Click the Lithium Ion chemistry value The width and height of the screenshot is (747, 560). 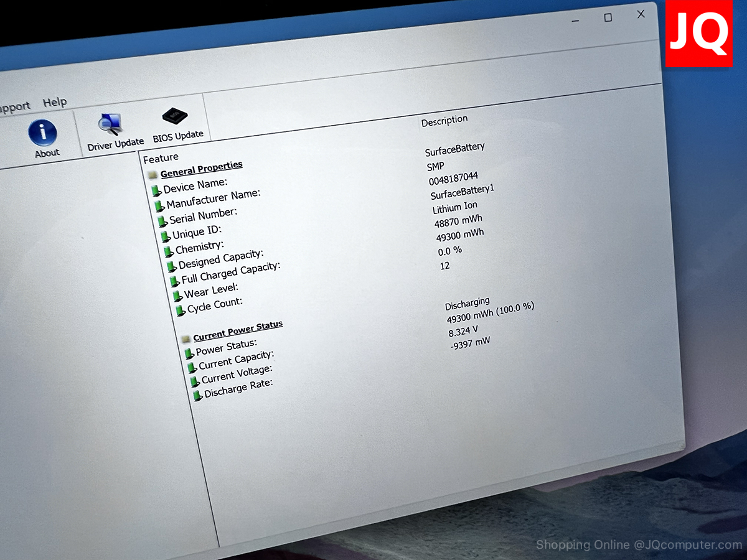coord(455,208)
